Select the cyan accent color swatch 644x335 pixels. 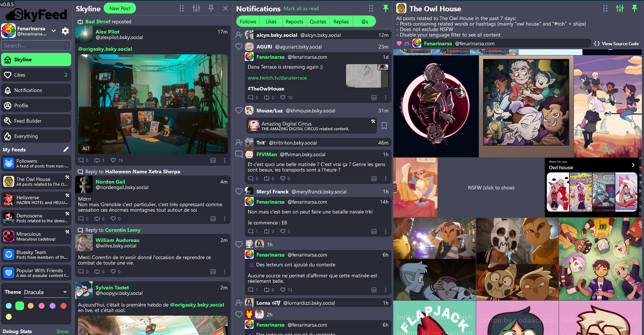coord(9,306)
